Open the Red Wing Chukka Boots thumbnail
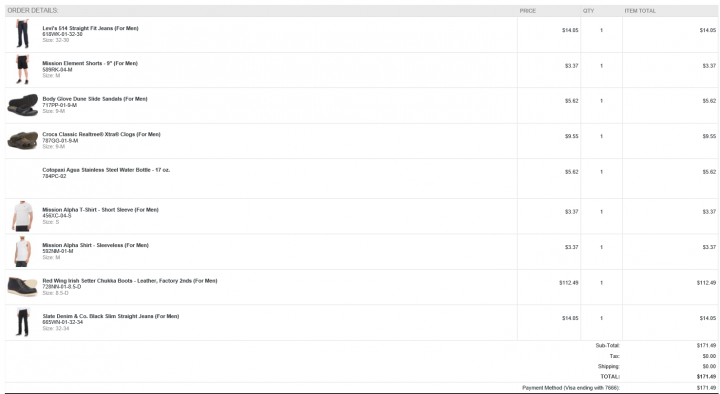The image size is (720, 394). (x=22, y=287)
